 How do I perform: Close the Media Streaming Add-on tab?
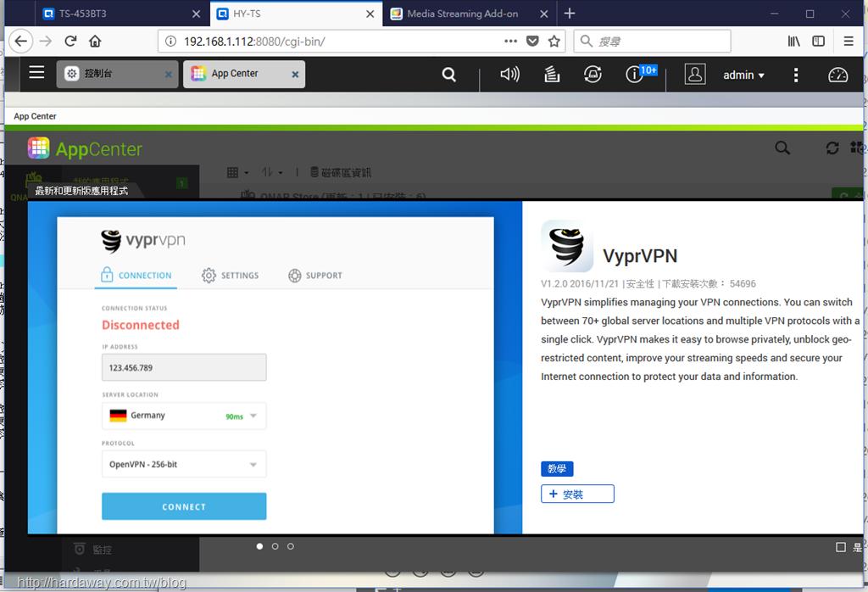(x=544, y=14)
